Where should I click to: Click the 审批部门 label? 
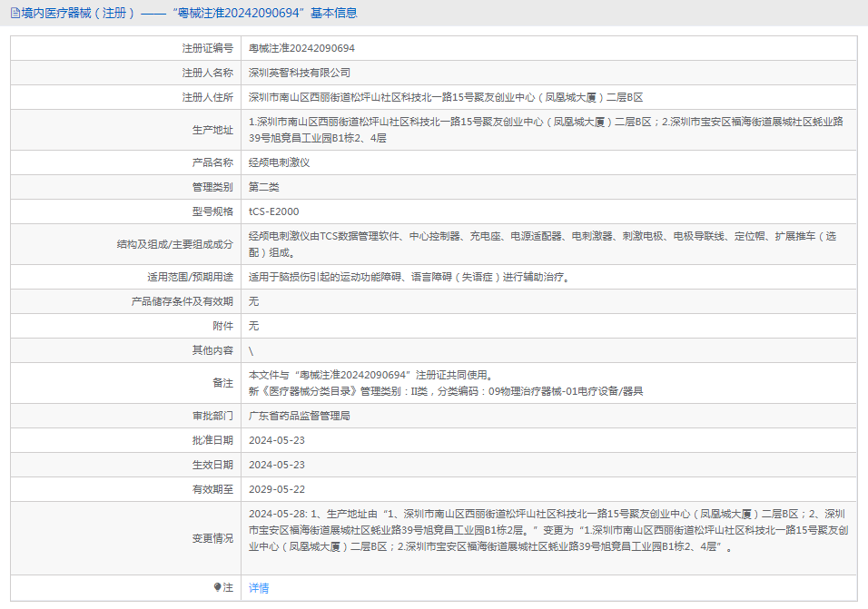coord(213,416)
